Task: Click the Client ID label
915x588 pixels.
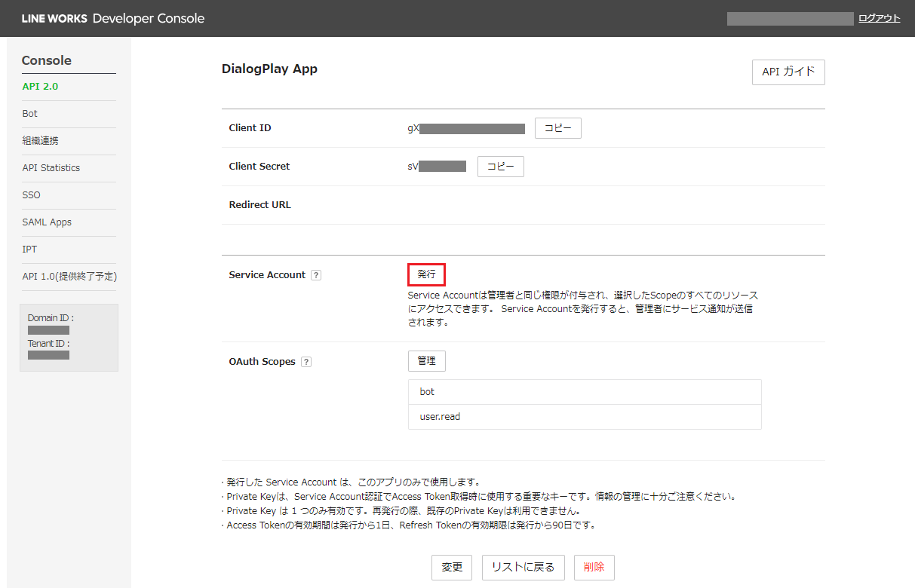Action: pos(250,128)
